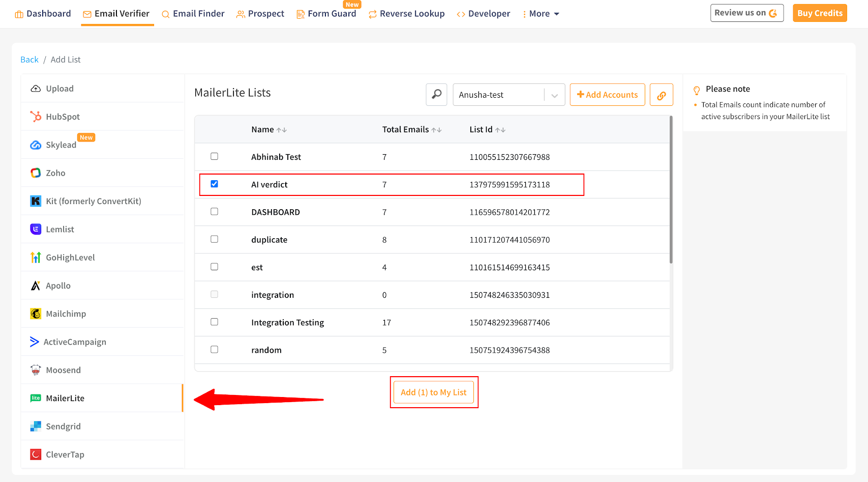Expand the More menu in navigation
868x482 pixels.
tap(541, 14)
